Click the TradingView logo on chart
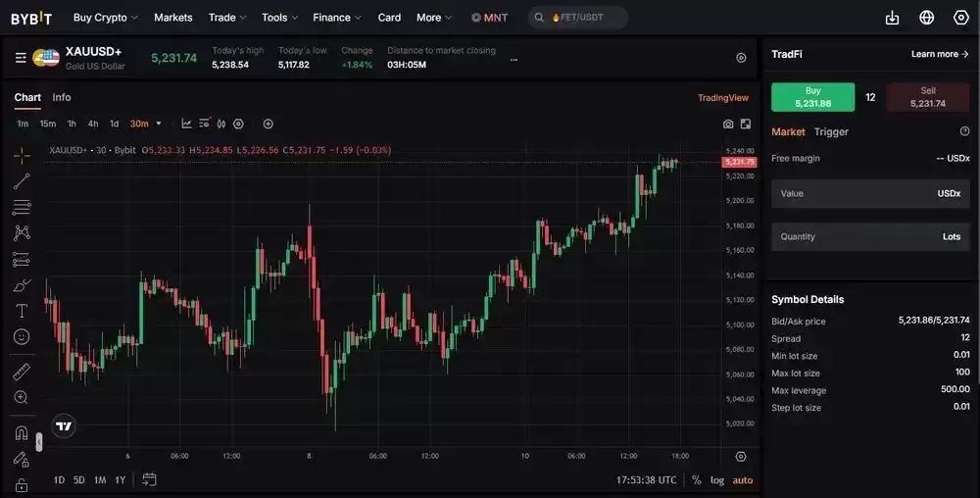The width and height of the screenshot is (980, 498). pos(64,426)
